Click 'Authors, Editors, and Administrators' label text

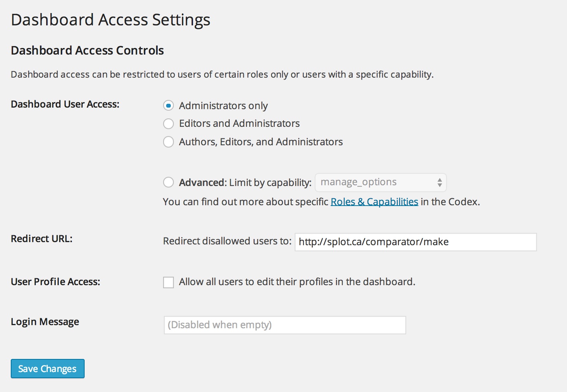pyautogui.click(x=261, y=142)
